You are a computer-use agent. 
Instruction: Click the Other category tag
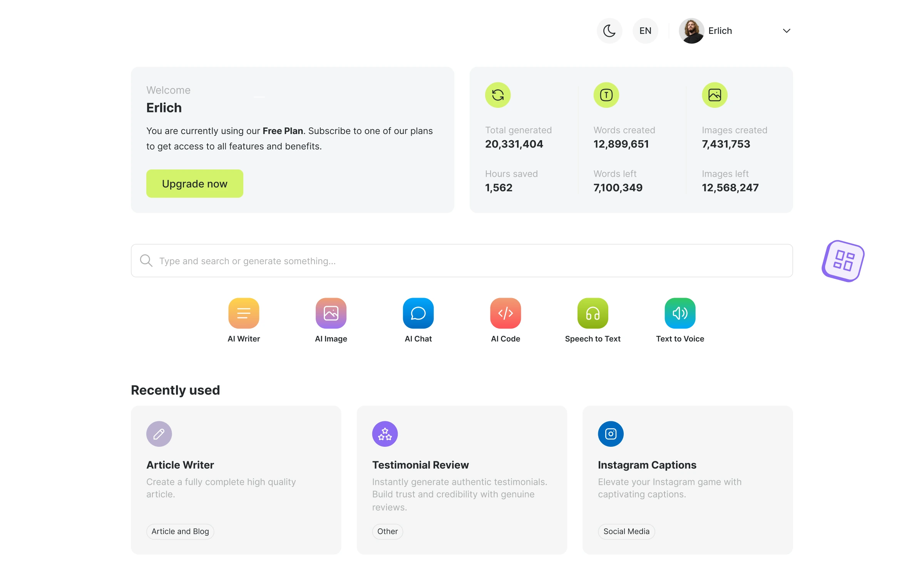pos(387,531)
